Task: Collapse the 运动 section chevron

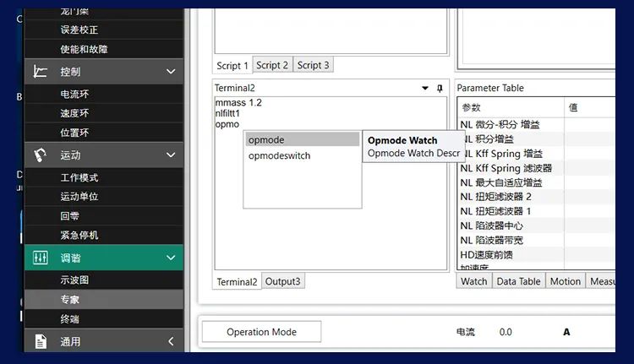Action: pos(171,155)
